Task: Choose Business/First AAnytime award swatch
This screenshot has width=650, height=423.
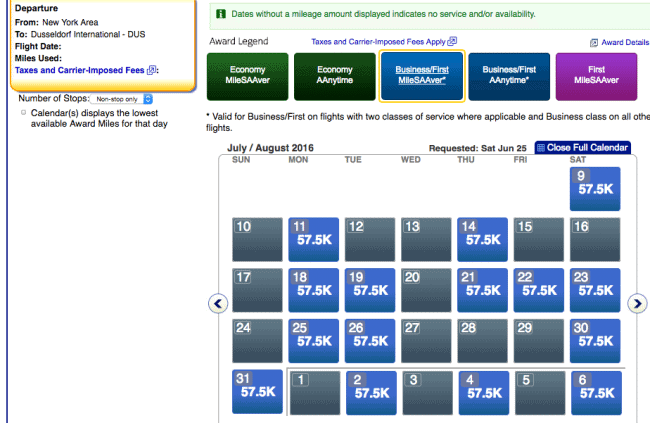Action: [509, 76]
